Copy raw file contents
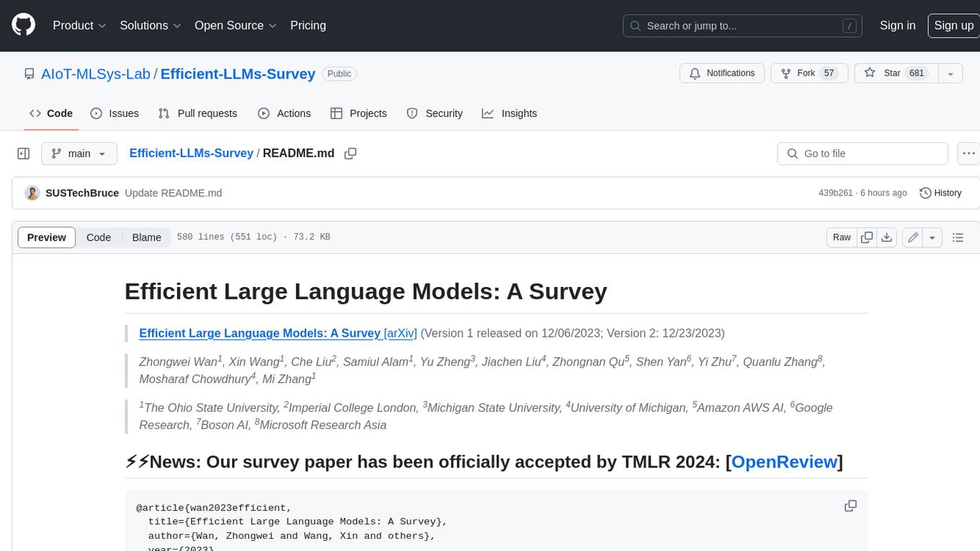 867,237
